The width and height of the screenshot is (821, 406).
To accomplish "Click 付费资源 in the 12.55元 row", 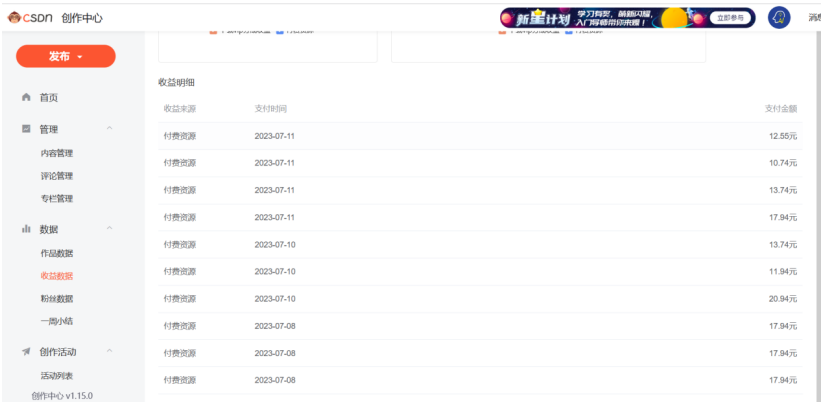I will coord(180,136).
